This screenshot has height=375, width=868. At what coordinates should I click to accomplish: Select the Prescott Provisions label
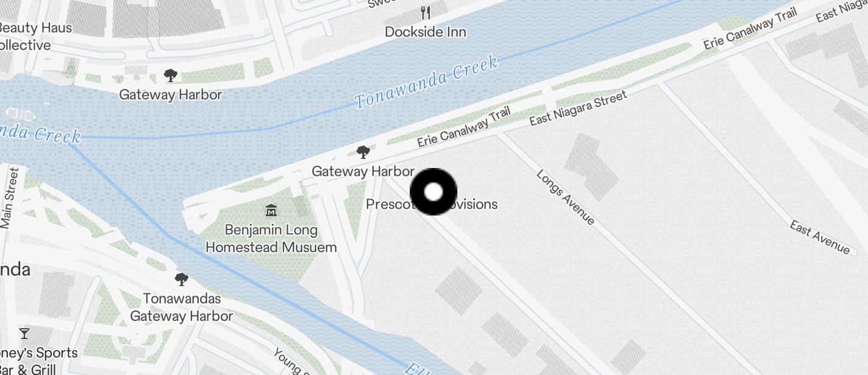(432, 204)
